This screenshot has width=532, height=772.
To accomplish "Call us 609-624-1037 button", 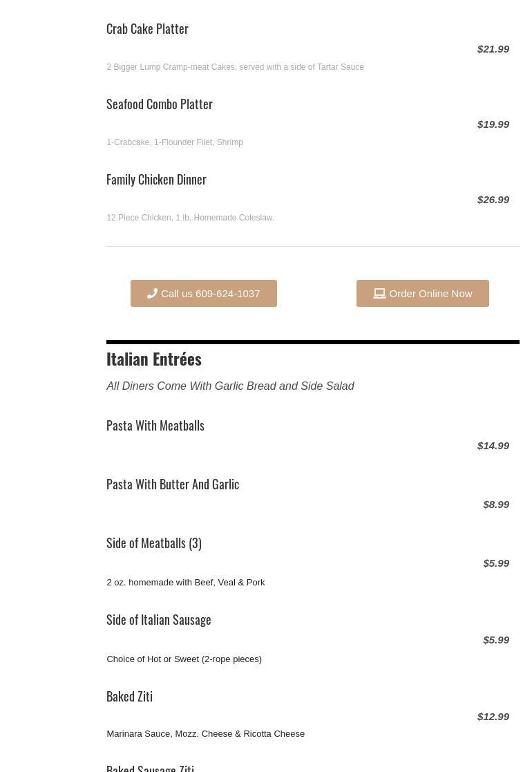I will (x=204, y=294).
